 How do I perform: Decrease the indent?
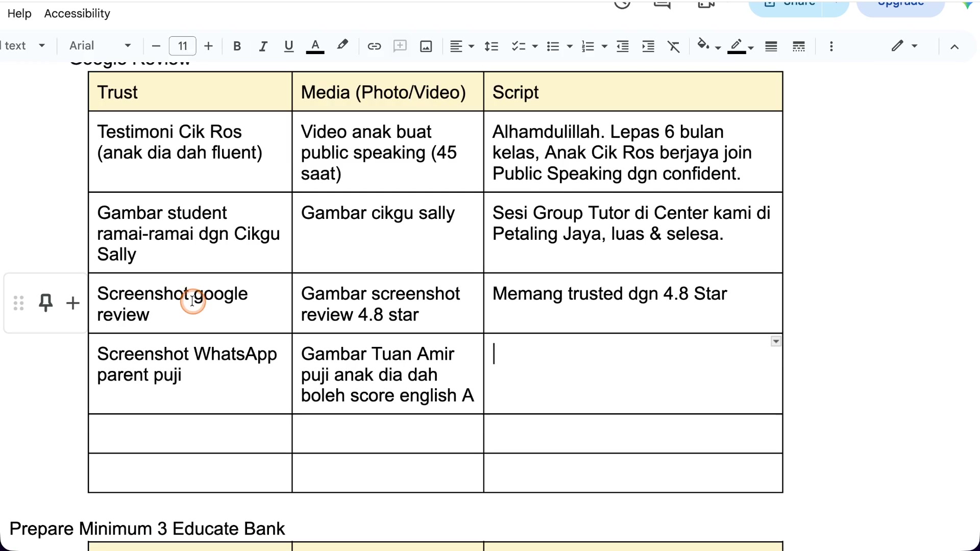623,46
